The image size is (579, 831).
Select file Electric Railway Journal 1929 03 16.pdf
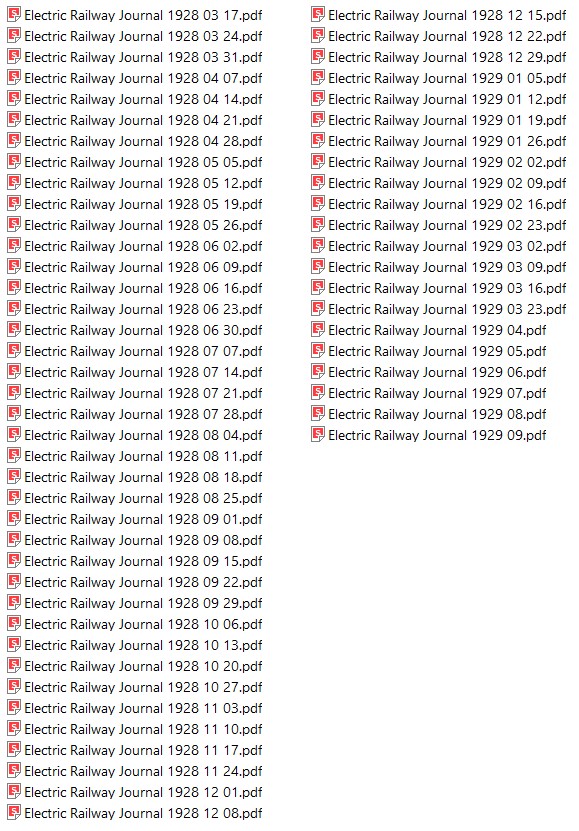click(x=439, y=288)
